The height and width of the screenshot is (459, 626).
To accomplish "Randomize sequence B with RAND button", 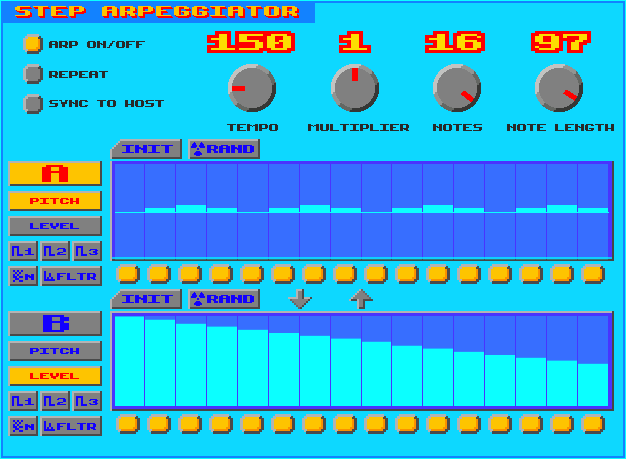I will tap(224, 299).
